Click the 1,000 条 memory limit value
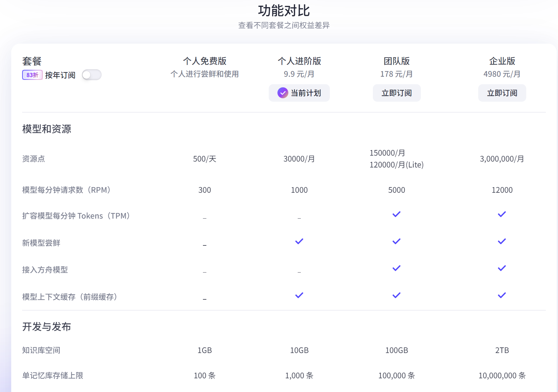The height and width of the screenshot is (392, 558). [299, 375]
